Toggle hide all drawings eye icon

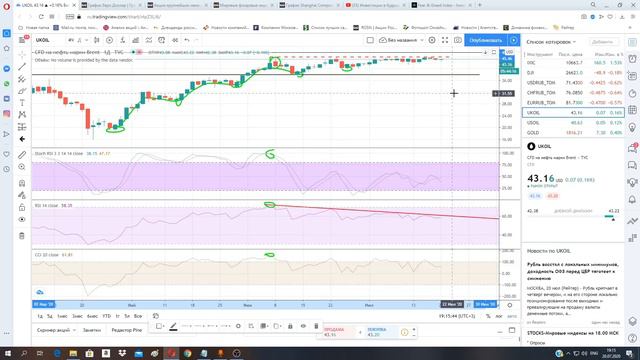coord(22,220)
